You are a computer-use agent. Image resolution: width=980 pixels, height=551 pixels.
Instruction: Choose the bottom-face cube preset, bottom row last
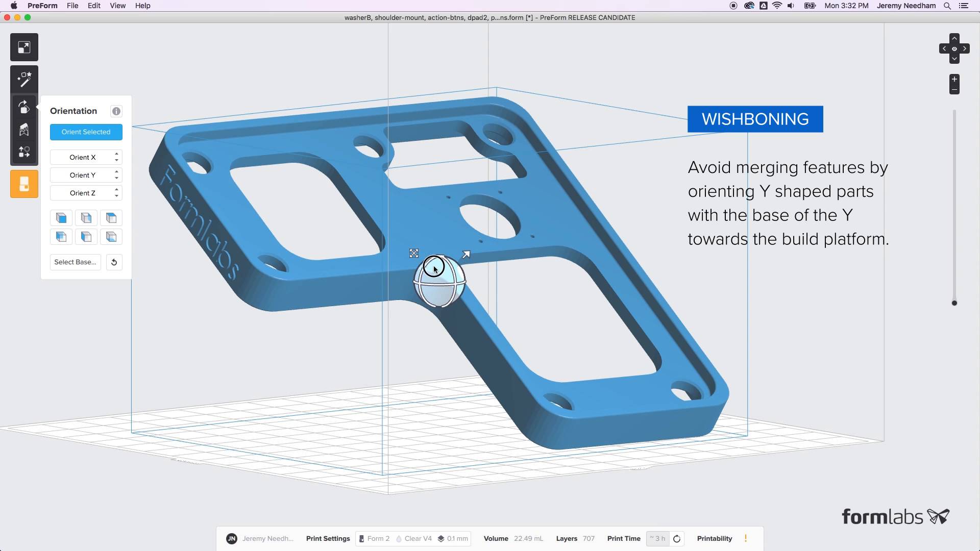point(111,237)
